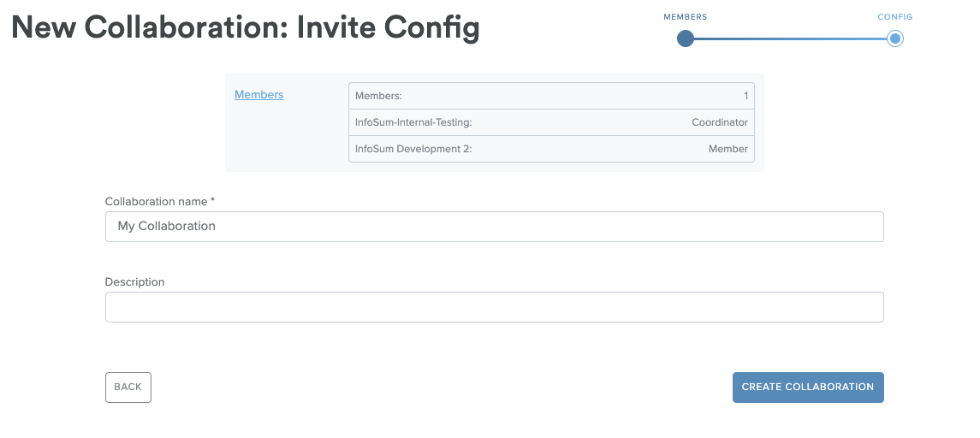Screen dimensions: 980x438
Task: Click the Coordinator role value
Action: pyautogui.click(x=719, y=122)
